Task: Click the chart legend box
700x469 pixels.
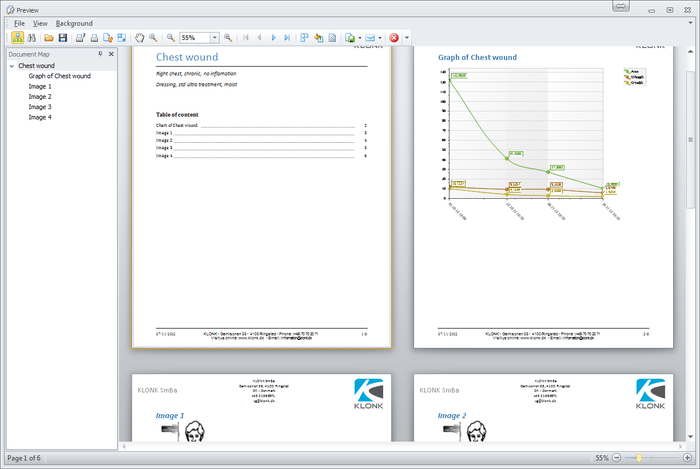Action: (634, 77)
